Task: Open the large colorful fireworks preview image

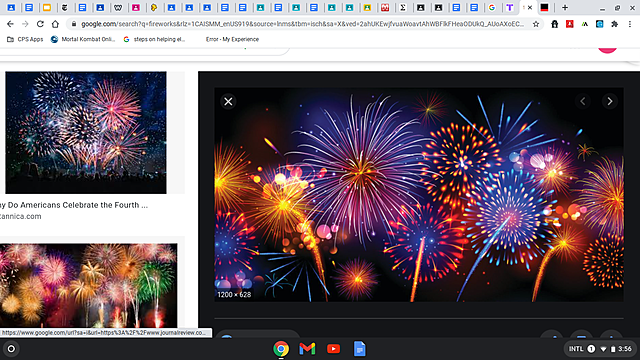Action: click(x=419, y=195)
